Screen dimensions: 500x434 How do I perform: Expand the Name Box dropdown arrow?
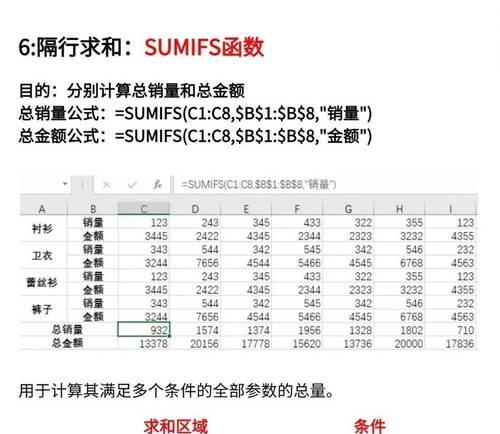(x=65, y=184)
